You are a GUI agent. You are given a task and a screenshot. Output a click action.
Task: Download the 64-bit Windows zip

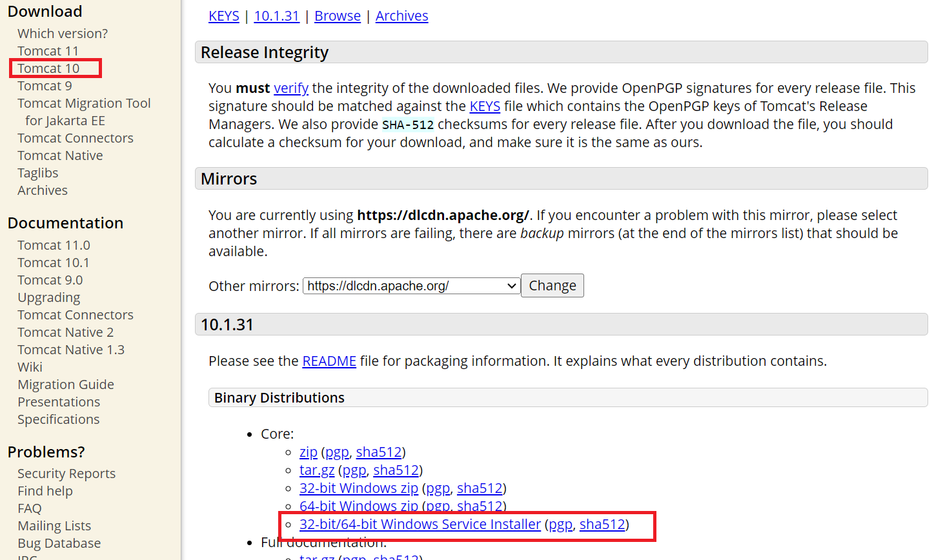point(359,506)
